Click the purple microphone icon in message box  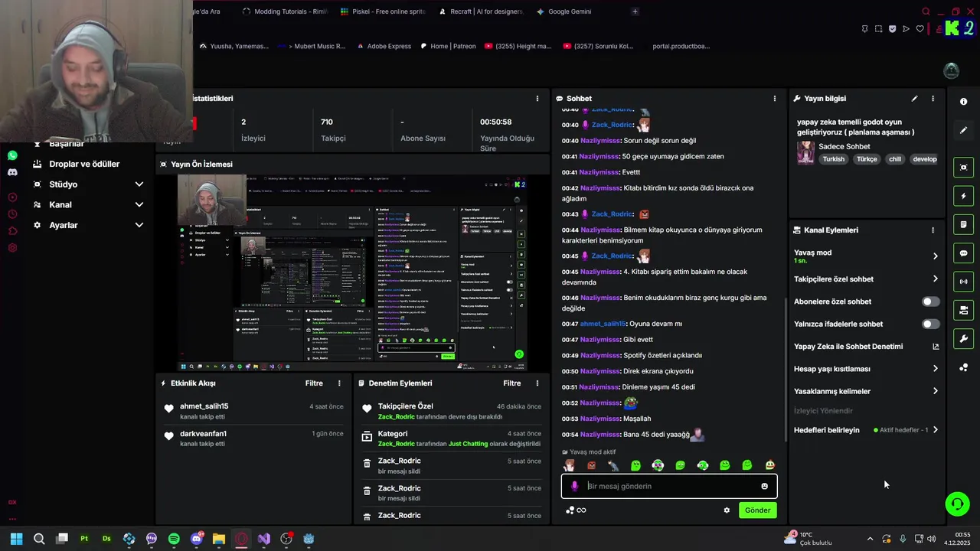pos(575,486)
